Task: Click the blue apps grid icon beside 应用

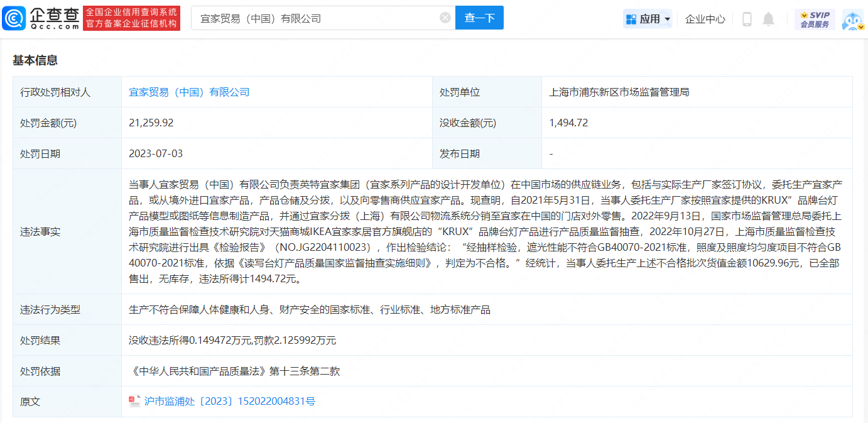Action: [630, 18]
